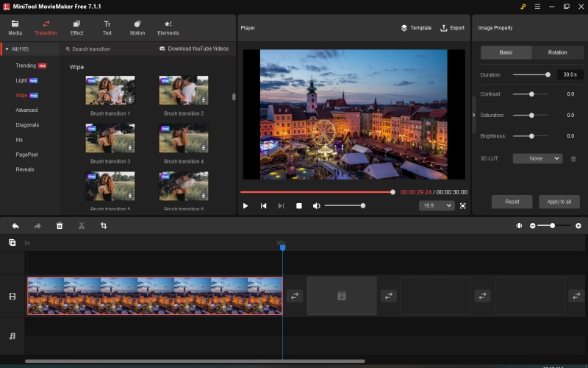Select the Brush transition 2 thumbnail

[x=184, y=91]
